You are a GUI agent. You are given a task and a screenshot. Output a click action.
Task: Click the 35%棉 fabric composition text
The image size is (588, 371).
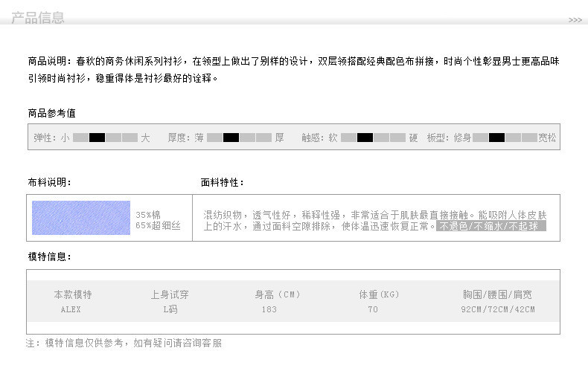click(x=148, y=215)
